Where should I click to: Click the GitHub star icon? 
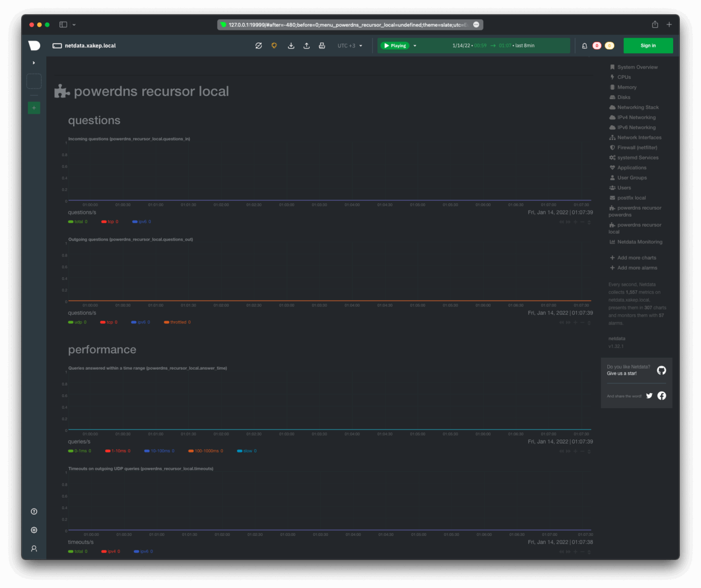[x=661, y=370]
